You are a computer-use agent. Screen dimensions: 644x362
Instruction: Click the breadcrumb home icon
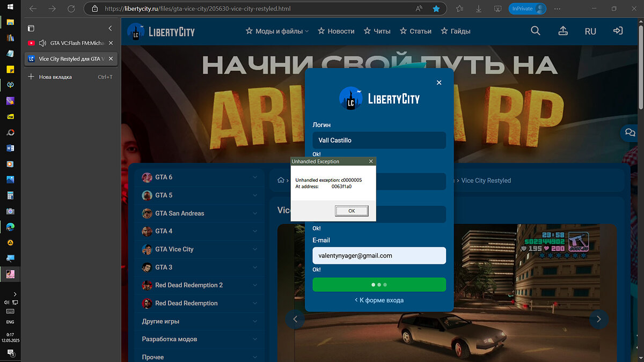tap(281, 181)
